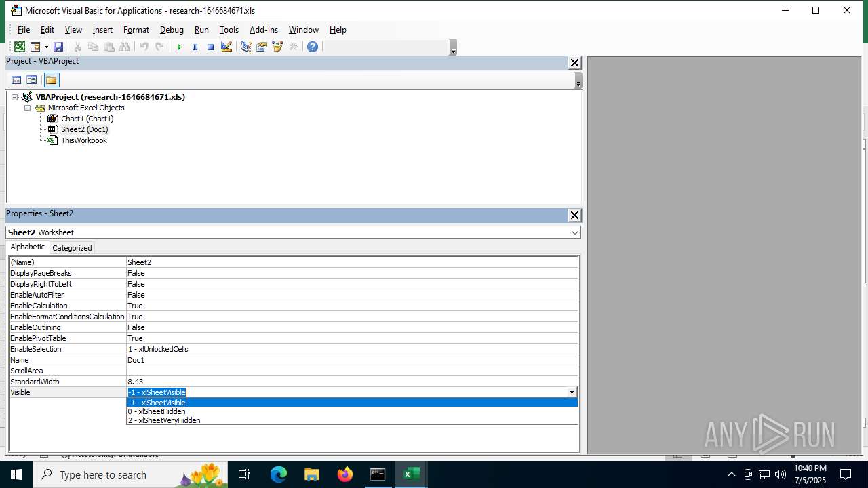Open Microsoft Edge from the taskbar
This screenshot has height=488, width=868.
[279, 474]
